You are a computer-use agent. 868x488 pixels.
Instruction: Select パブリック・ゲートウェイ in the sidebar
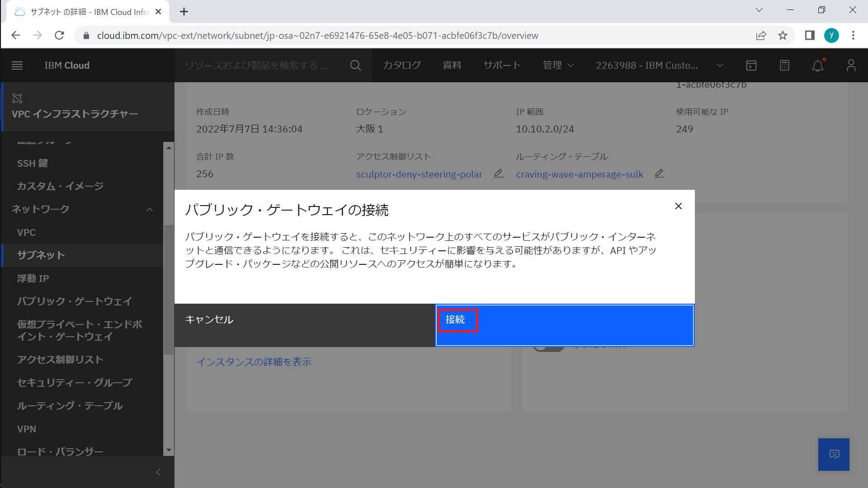(75, 301)
